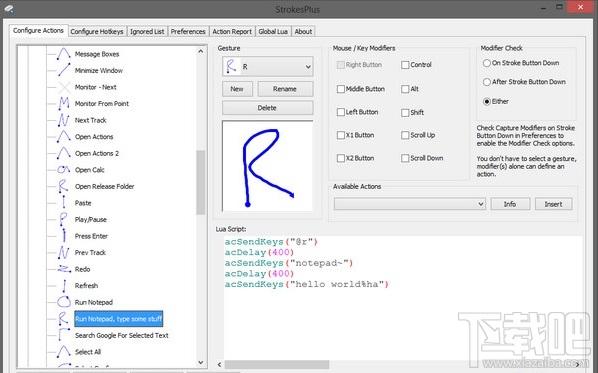Click the diagonal line icon beside Minimize Window
The image size is (598, 373).
coord(64,70)
